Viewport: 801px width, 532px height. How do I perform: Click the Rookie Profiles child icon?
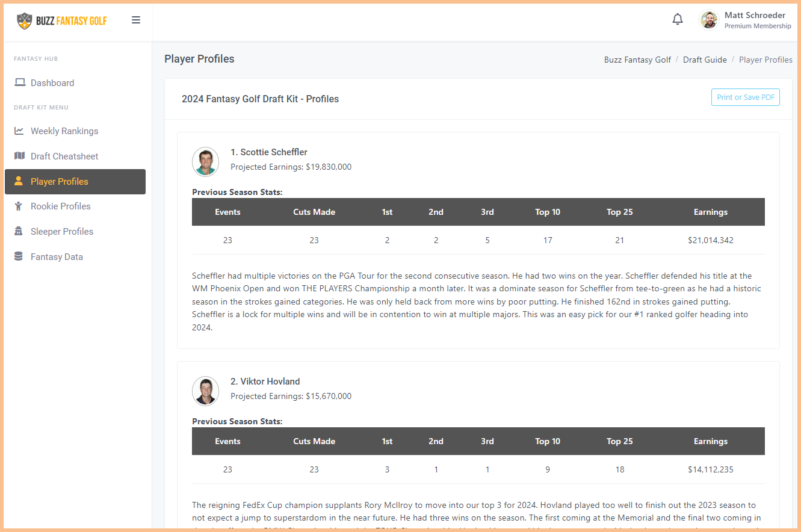(19, 206)
